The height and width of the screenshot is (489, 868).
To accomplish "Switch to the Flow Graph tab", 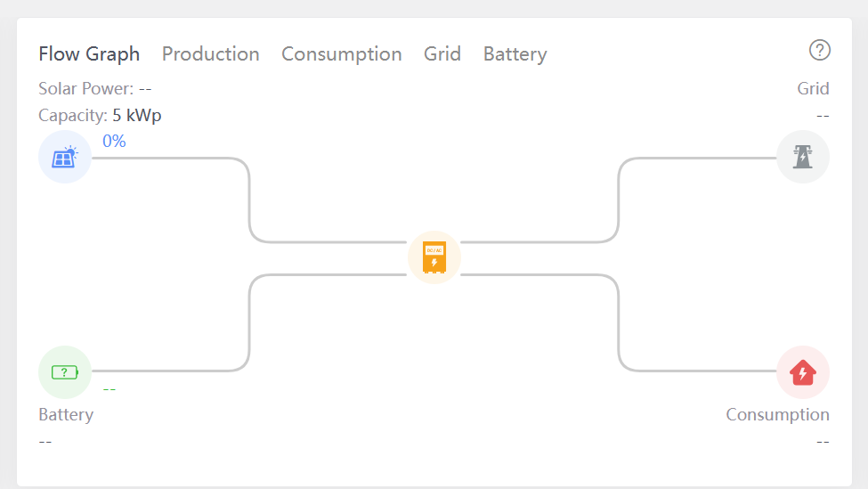I will (89, 54).
